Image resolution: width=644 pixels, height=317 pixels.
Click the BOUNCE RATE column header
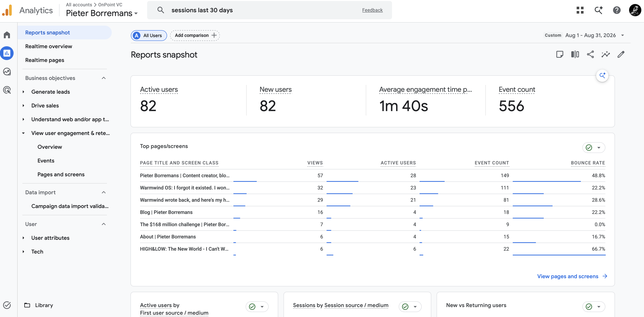pos(588,163)
